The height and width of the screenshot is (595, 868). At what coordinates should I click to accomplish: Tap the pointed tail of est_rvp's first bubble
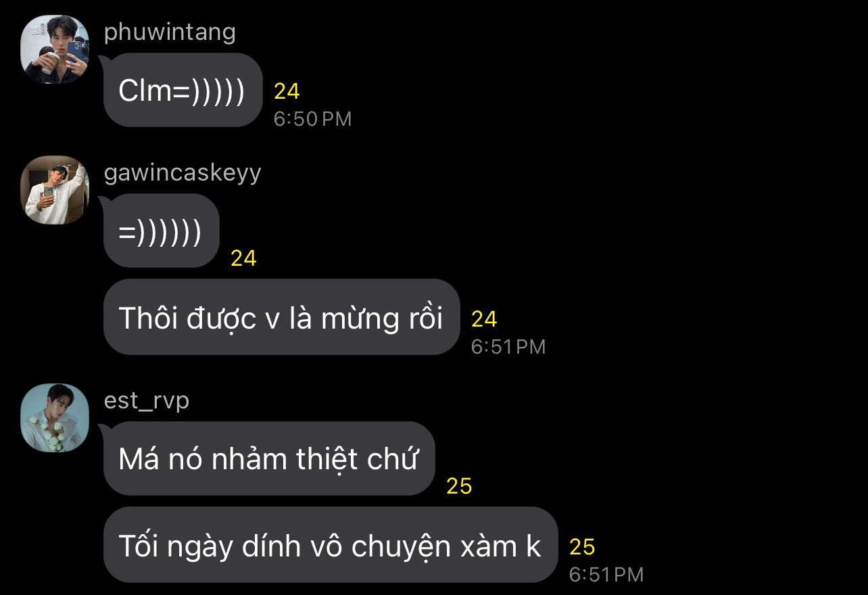tap(104, 429)
